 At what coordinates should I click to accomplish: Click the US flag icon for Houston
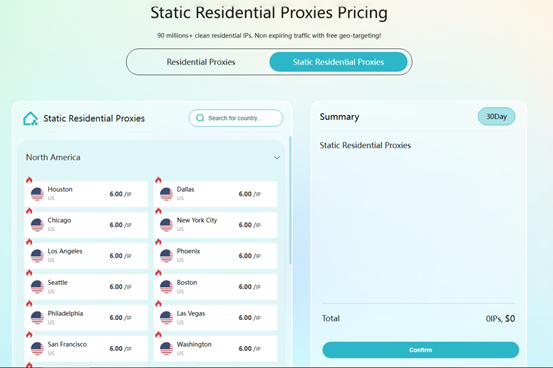click(37, 194)
